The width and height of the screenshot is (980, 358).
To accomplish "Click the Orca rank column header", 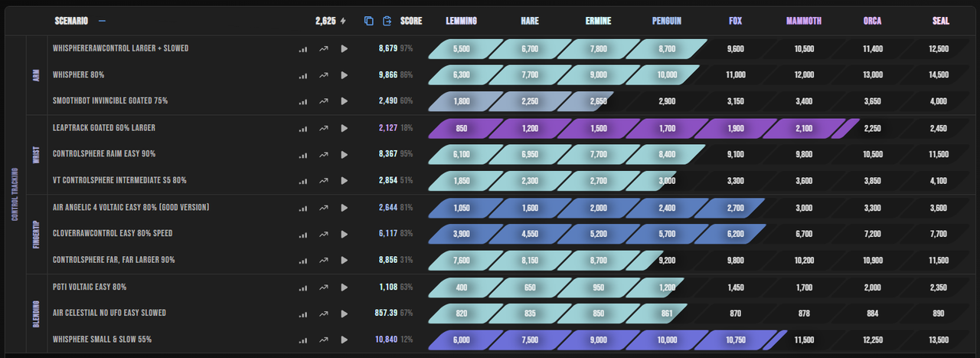I will pos(872,21).
